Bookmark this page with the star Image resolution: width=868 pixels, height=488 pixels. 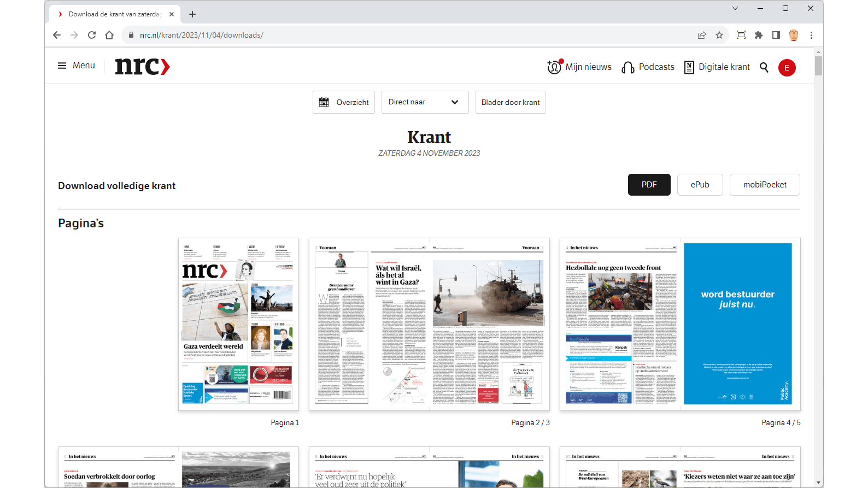click(x=719, y=35)
